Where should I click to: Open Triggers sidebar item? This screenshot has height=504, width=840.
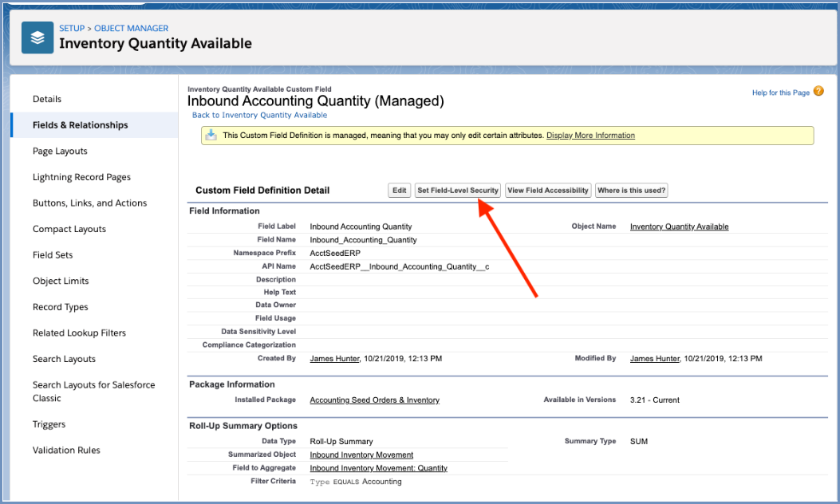49,424
